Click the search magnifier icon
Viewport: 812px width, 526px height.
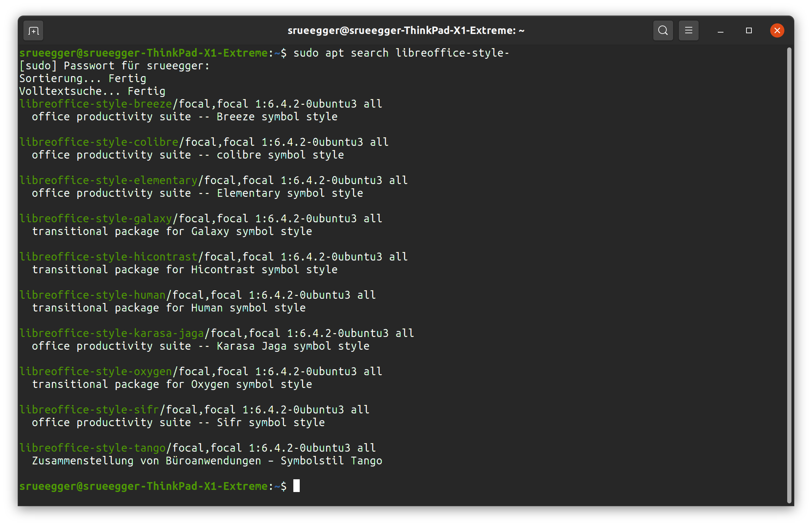coord(663,31)
